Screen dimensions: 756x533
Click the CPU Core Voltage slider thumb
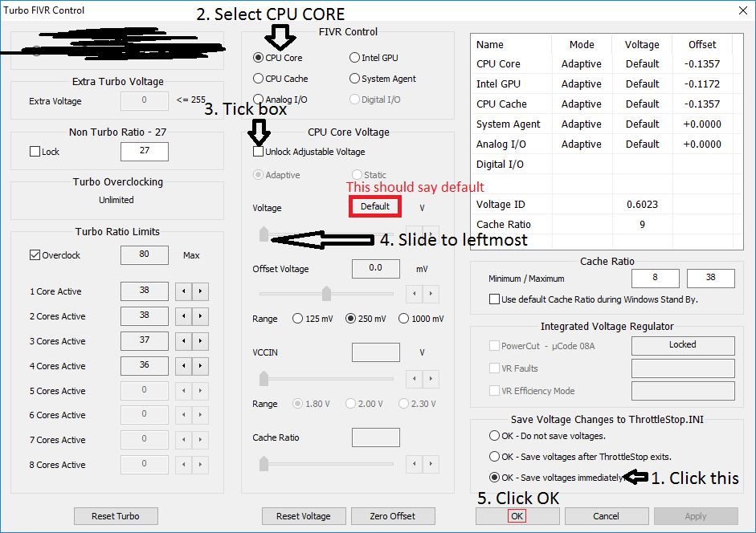(x=264, y=234)
